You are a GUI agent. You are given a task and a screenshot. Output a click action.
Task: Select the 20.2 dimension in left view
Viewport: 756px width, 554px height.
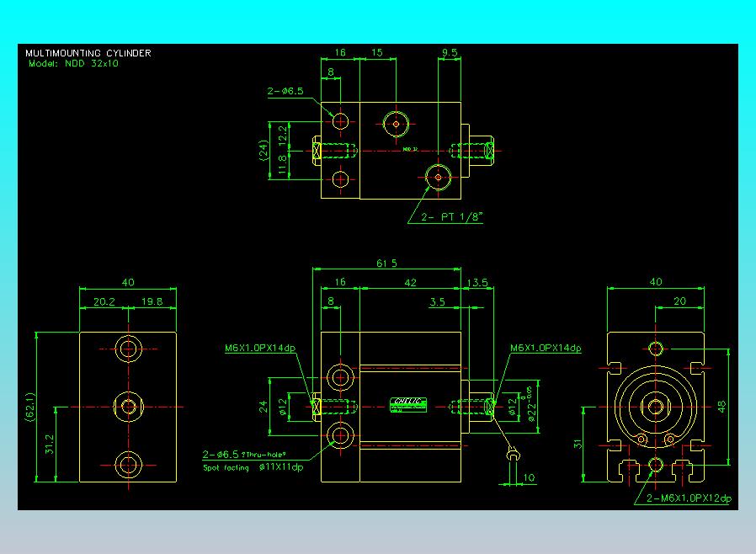coord(104,301)
